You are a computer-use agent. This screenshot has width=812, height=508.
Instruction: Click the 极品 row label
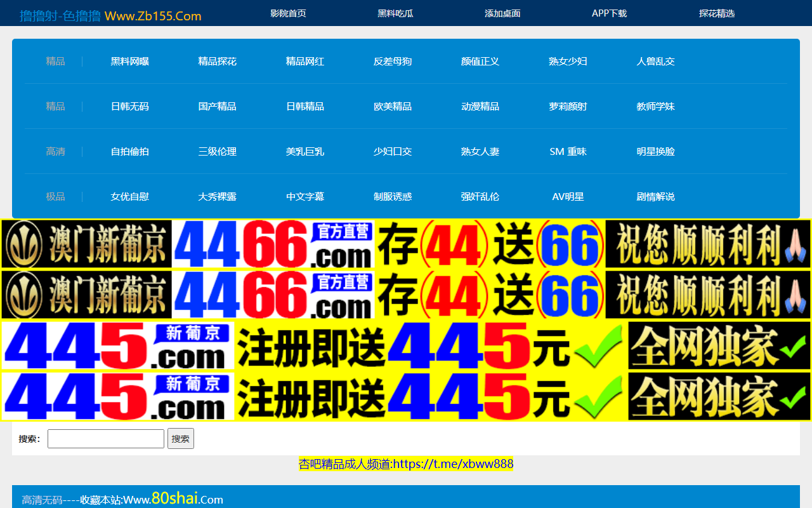tap(55, 197)
